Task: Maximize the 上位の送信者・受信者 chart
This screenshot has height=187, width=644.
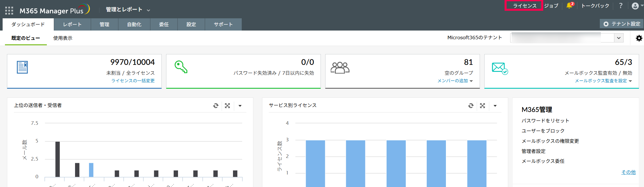Action: point(227,106)
